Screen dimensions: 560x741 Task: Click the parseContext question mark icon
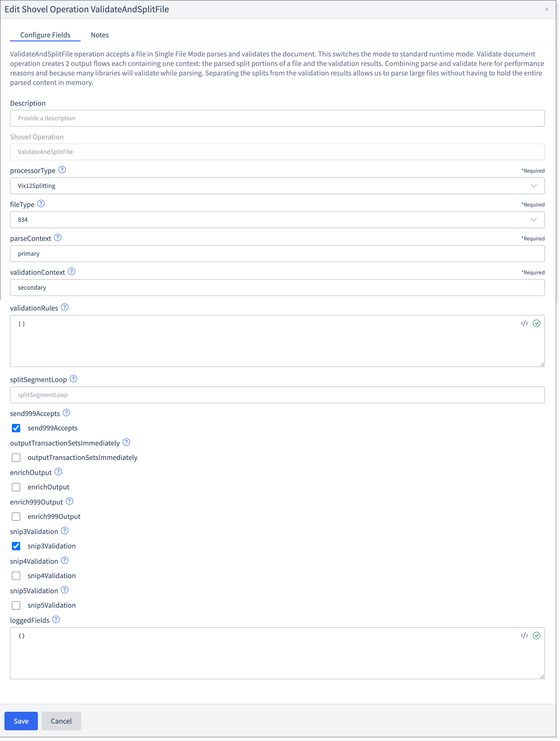tap(58, 237)
